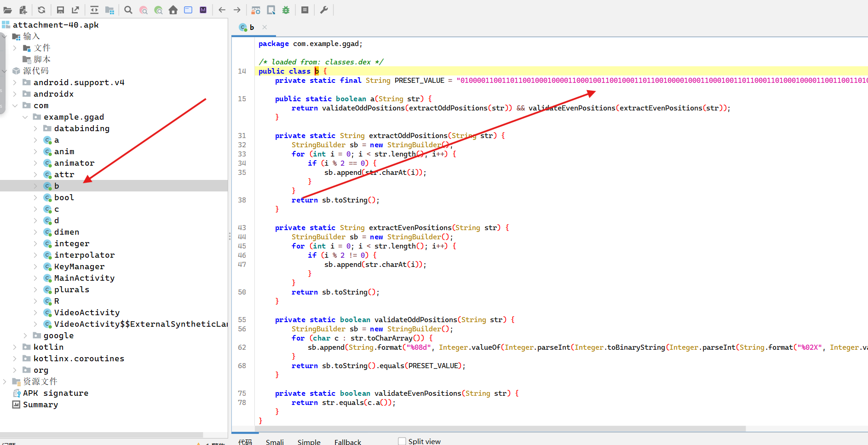Open the Summary tree item
The image size is (868, 445).
(x=35, y=405)
